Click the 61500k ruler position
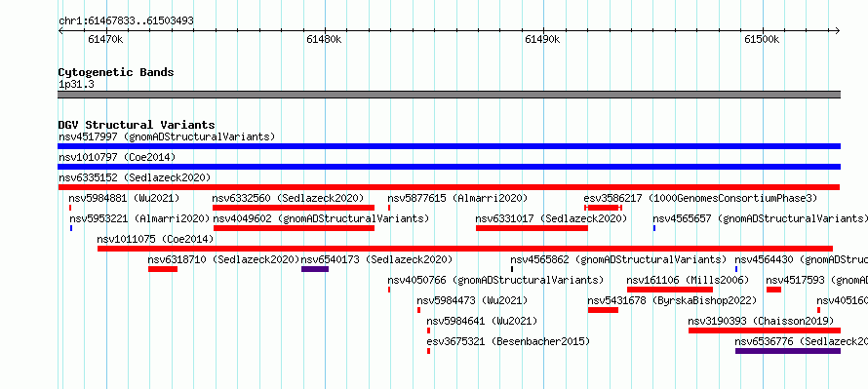The image size is (868, 389). coord(762,39)
